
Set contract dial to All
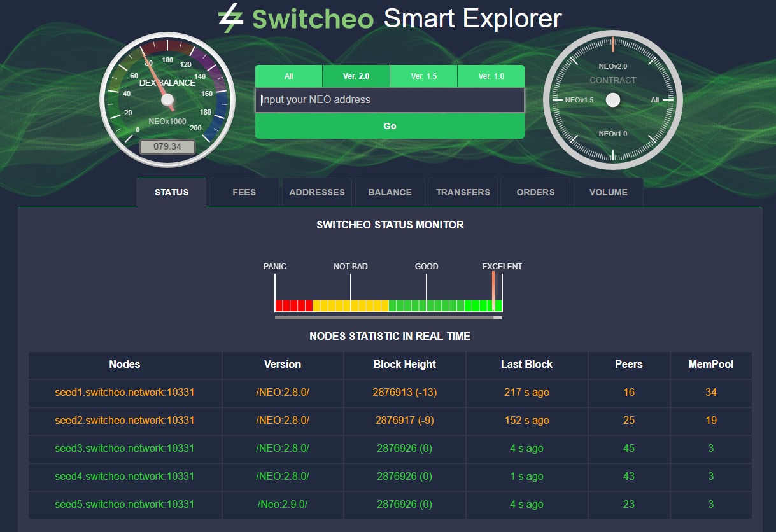coord(655,100)
